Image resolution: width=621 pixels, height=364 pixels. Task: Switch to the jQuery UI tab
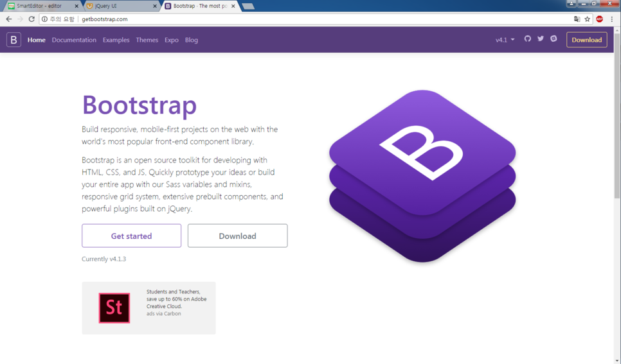point(122,6)
